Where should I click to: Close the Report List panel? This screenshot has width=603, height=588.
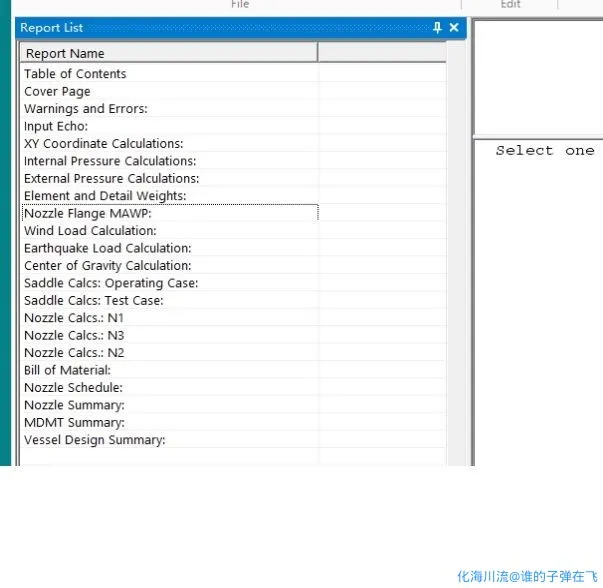(454, 28)
